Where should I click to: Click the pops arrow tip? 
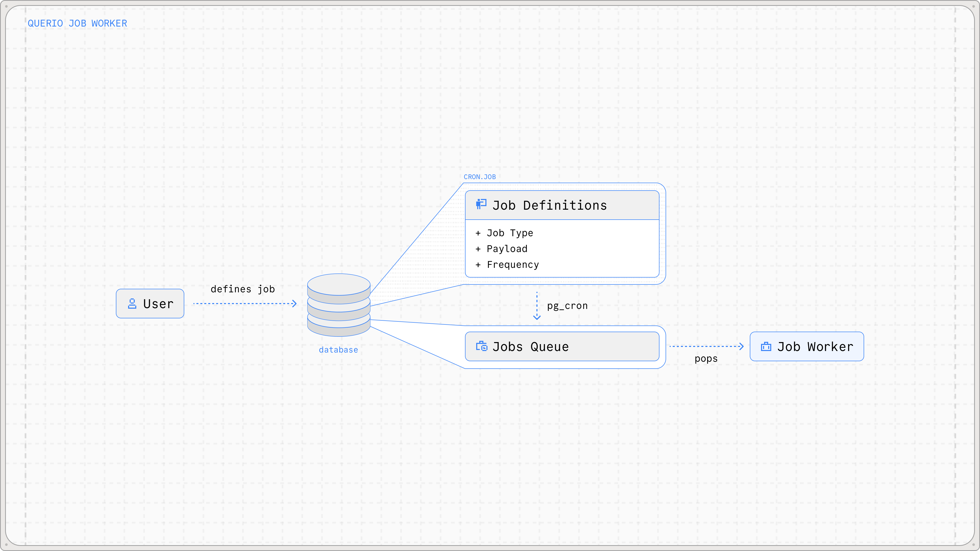741,346
